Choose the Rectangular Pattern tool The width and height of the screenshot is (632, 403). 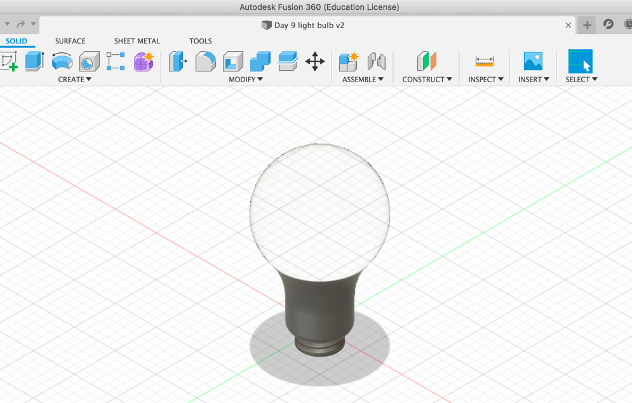tap(116, 61)
